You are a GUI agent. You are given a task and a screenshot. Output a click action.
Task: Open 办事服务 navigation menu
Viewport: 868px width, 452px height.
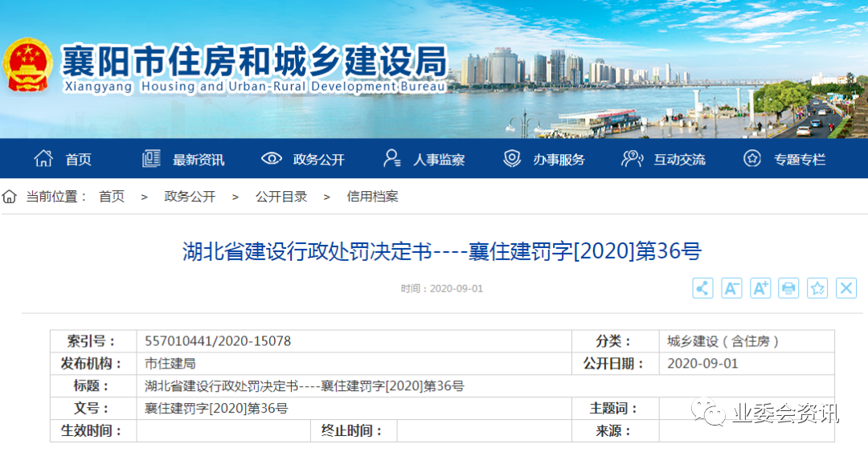[x=559, y=159]
